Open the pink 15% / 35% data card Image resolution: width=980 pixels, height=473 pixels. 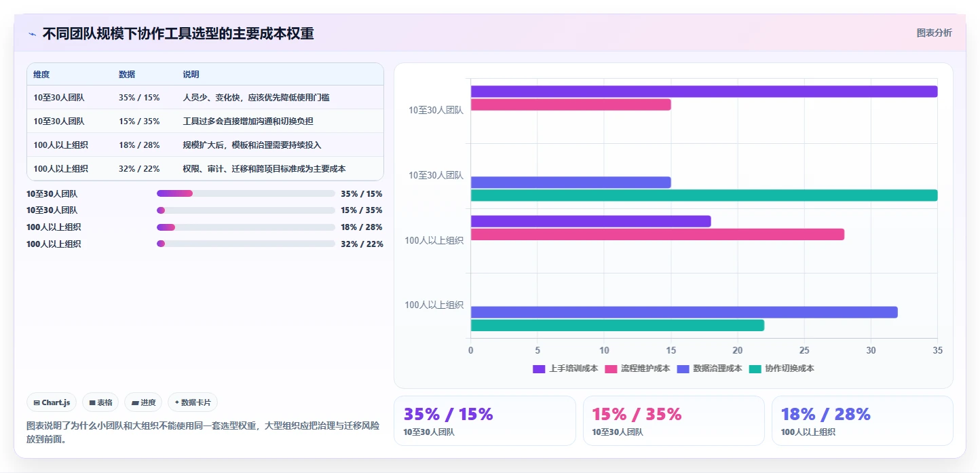pyautogui.click(x=673, y=421)
